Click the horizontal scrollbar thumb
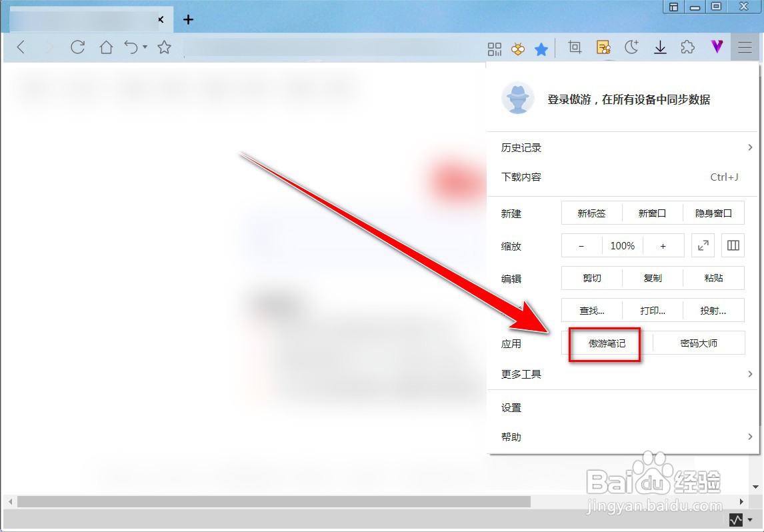The width and height of the screenshot is (764, 532). click(x=274, y=501)
